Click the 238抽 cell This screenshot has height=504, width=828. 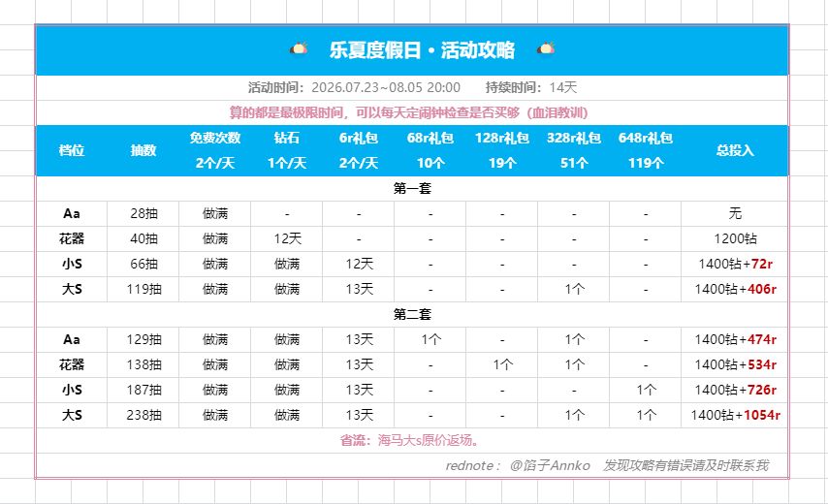(143, 416)
